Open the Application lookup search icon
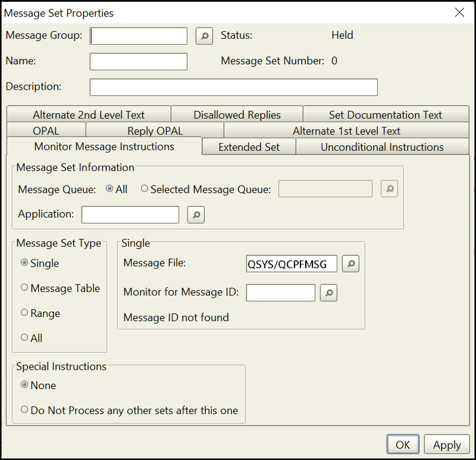Screen dimensions: 476x460 [196, 215]
